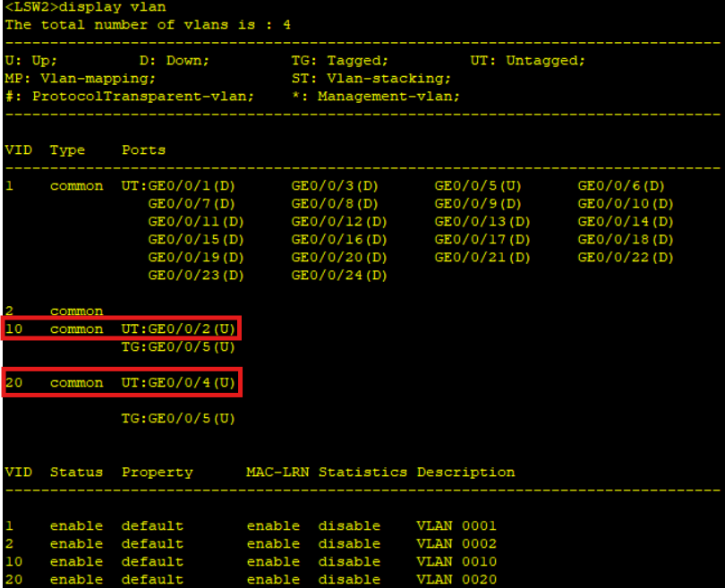Click the 'U: Up;' legend entry
The width and height of the screenshot is (725, 588).
pyautogui.click(x=31, y=61)
